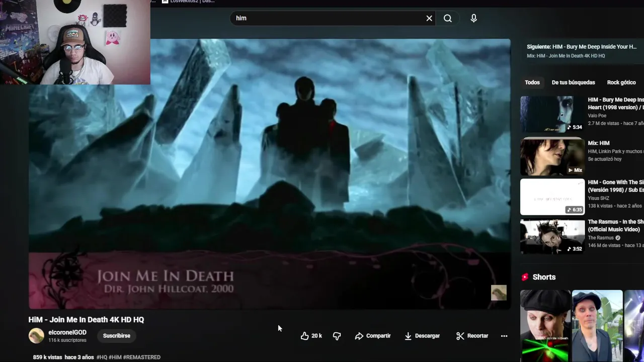Select the Todos filter chip
The image size is (644, 362).
tap(532, 82)
